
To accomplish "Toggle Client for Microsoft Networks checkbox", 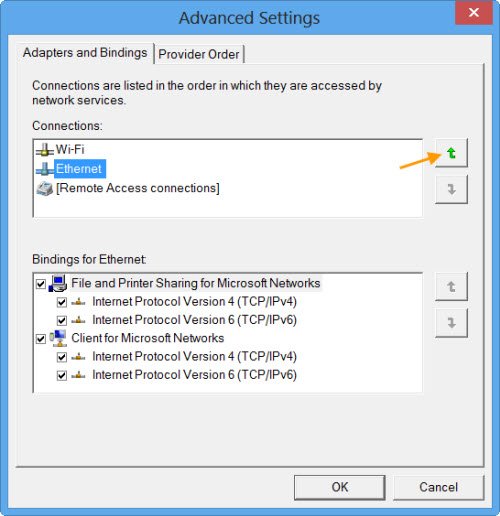I will point(41,339).
